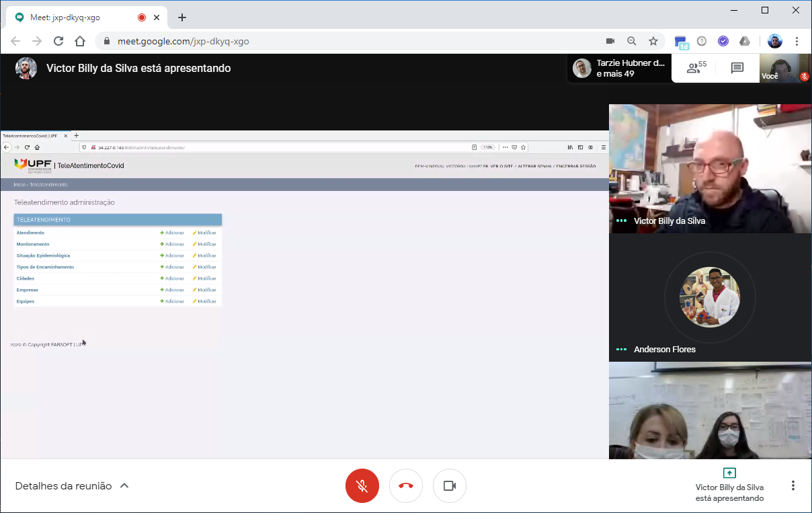The width and height of the screenshot is (812, 513).
Task: Click the browser back arrow
Action: click(x=15, y=41)
